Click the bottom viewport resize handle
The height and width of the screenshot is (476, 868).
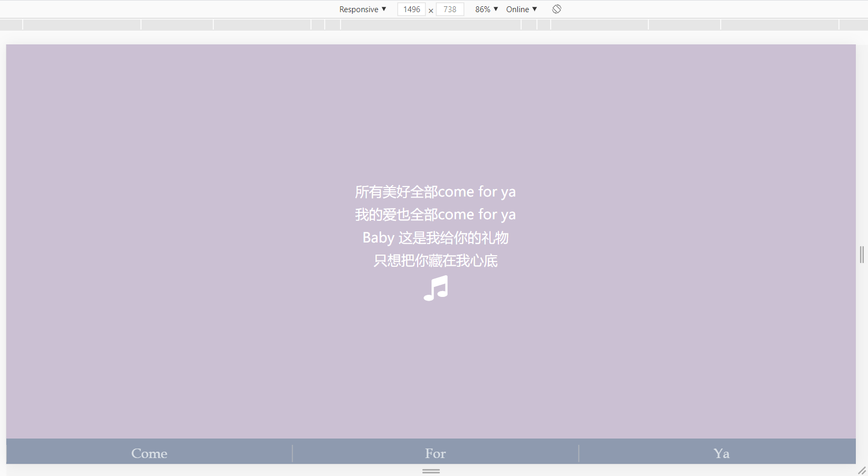point(430,471)
